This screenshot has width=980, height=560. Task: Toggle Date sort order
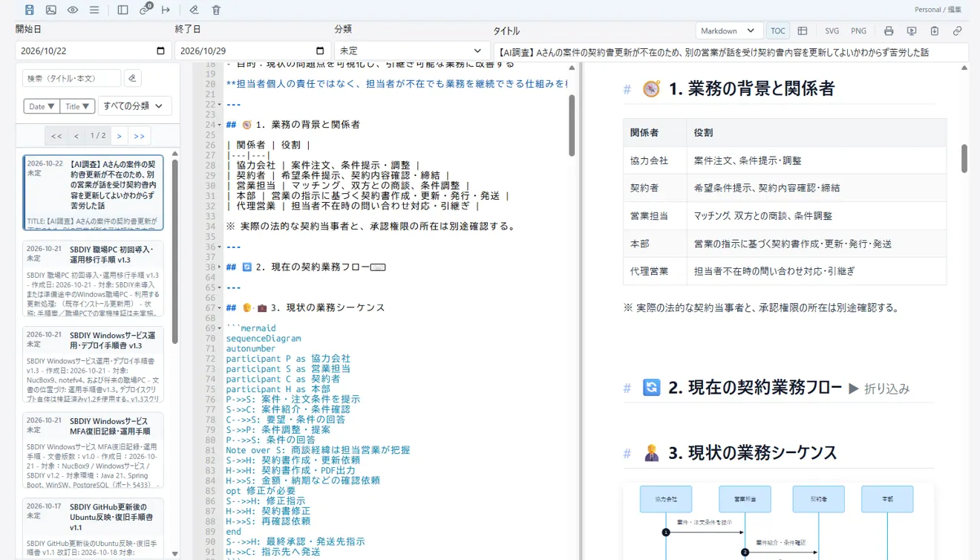[42, 106]
